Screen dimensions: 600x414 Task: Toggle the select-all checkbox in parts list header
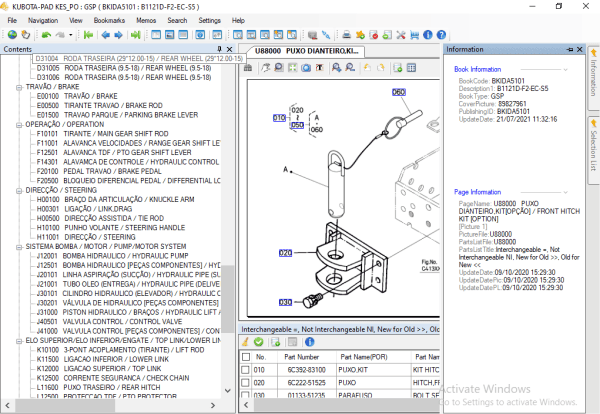click(x=246, y=357)
